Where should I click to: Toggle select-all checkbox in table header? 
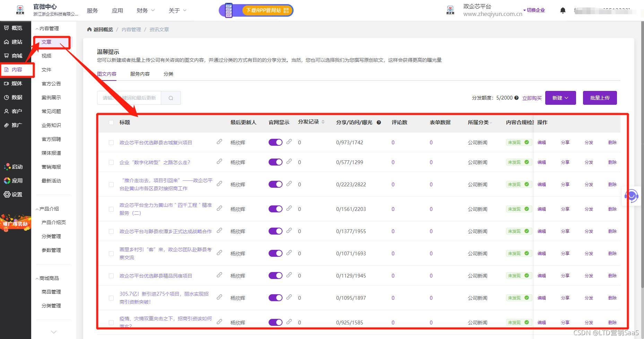111,122
